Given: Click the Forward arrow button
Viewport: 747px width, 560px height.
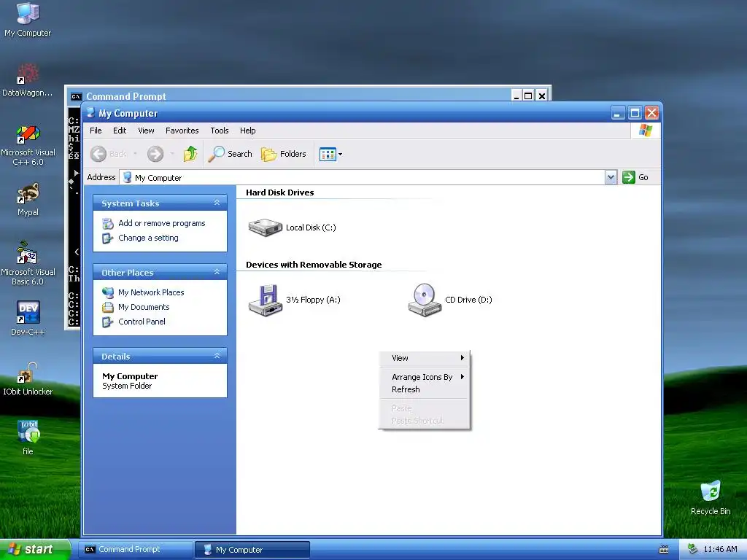Looking at the screenshot, I should coord(155,154).
